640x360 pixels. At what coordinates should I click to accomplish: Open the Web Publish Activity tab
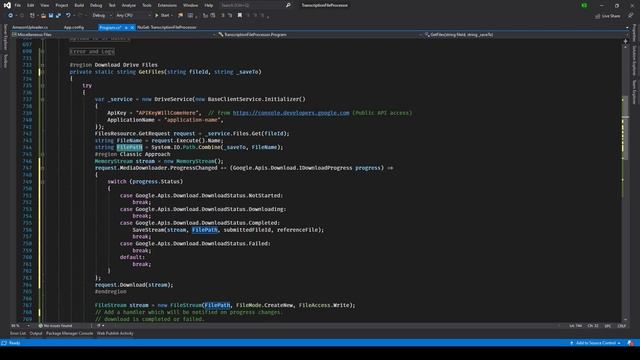(x=115, y=333)
